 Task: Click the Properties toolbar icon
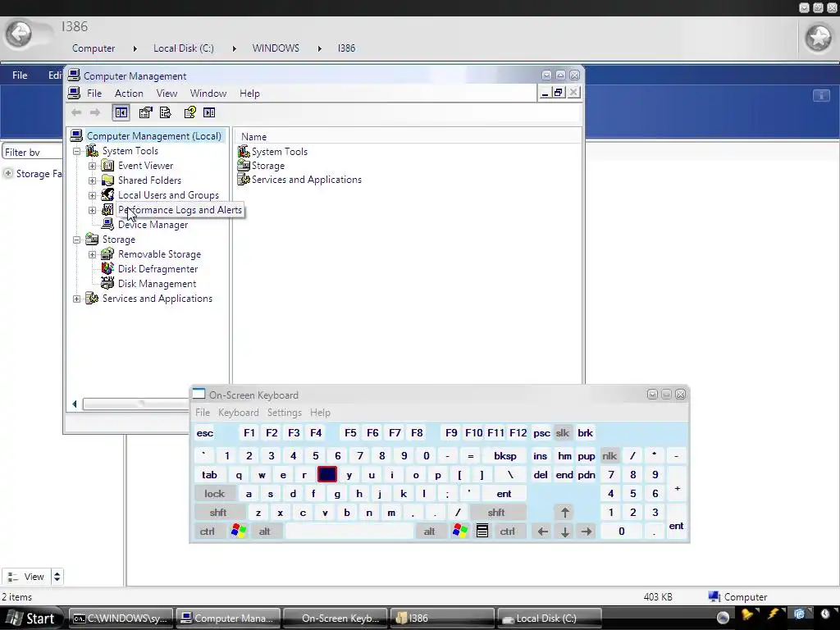pos(145,112)
